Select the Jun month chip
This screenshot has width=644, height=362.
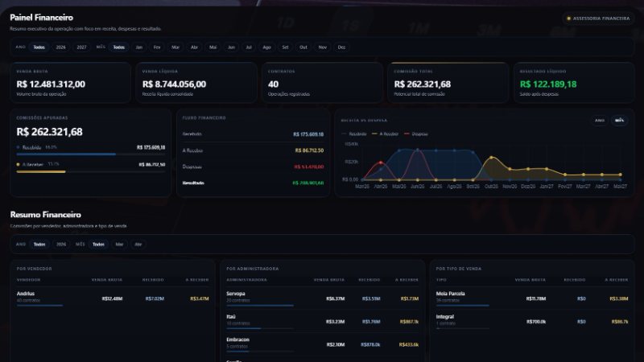(x=231, y=47)
